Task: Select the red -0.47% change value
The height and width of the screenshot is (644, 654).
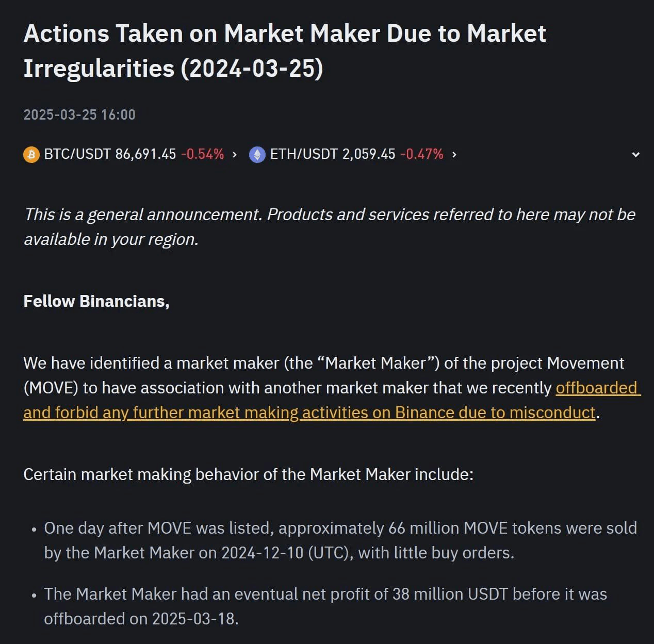Action: click(421, 154)
